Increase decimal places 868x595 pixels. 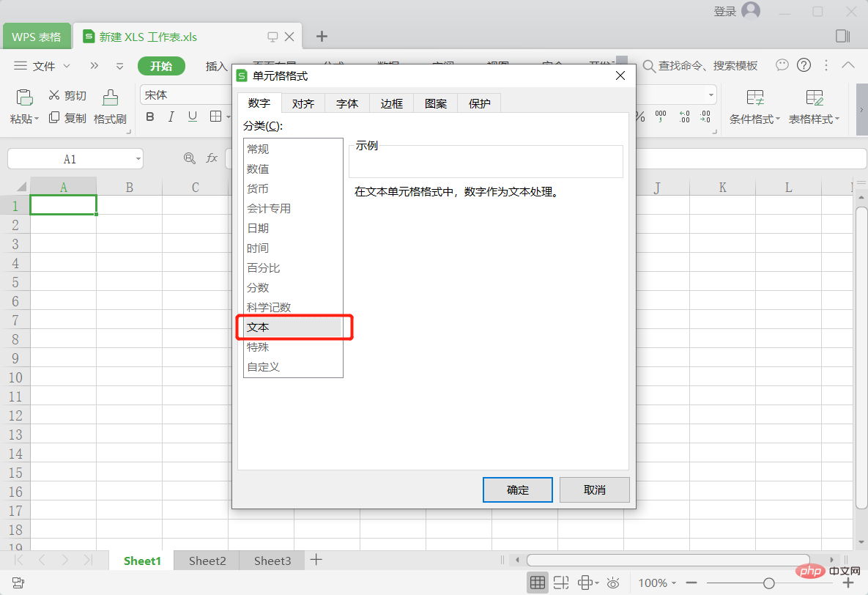point(684,117)
